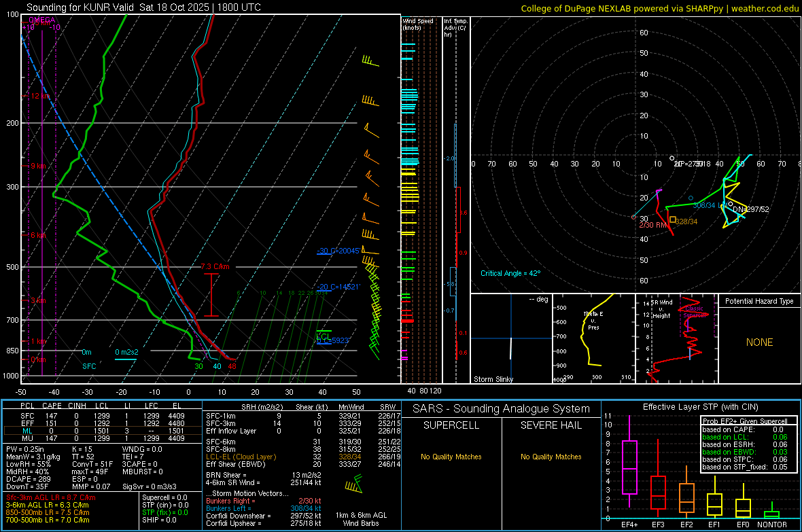Click the 6 km height marker
802x532 pixels.
coord(38,235)
